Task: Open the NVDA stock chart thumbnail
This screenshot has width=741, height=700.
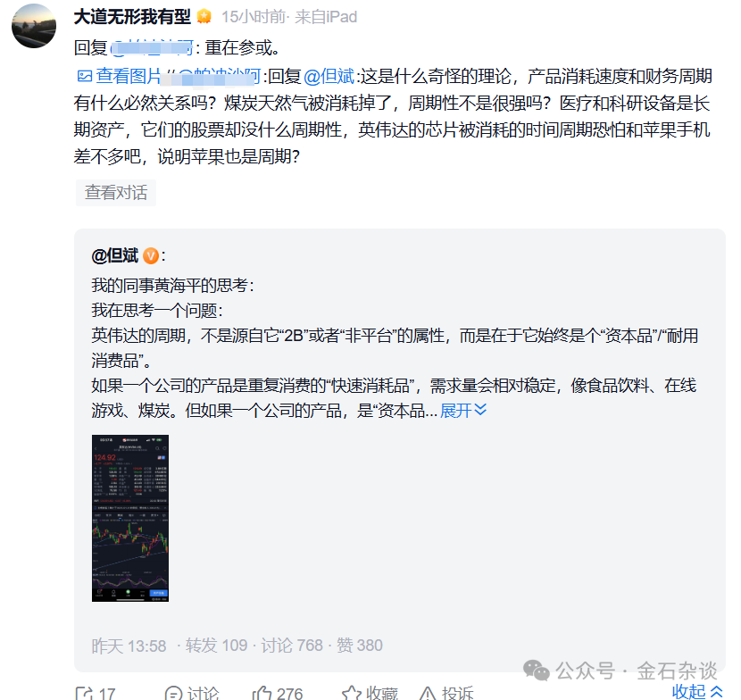Action: tap(130, 518)
